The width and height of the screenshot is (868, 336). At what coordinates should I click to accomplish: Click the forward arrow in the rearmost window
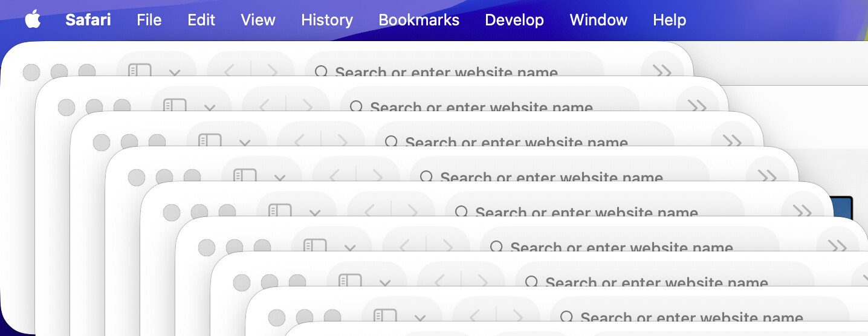[x=272, y=71]
